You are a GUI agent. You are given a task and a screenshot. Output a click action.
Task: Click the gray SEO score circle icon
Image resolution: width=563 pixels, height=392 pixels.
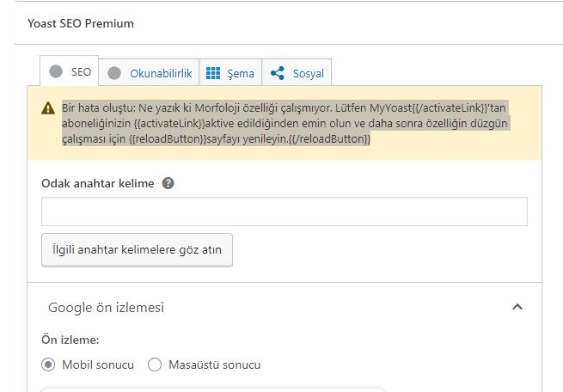point(56,71)
